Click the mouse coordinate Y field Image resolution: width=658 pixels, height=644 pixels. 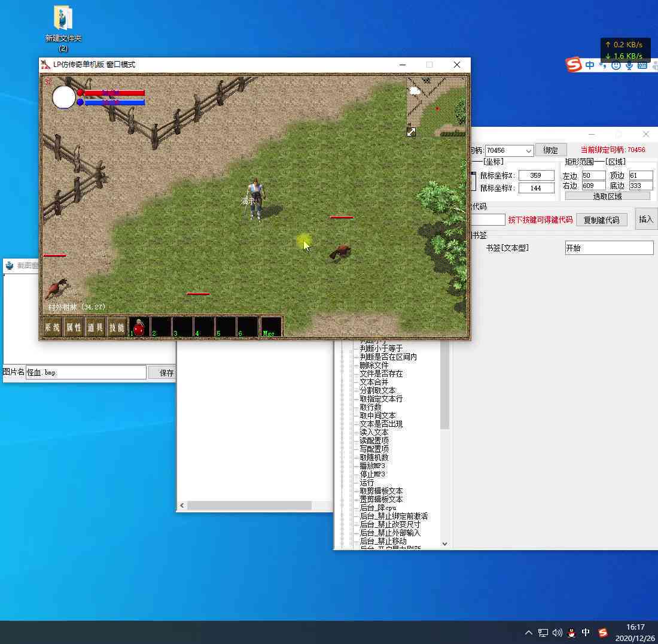click(537, 188)
